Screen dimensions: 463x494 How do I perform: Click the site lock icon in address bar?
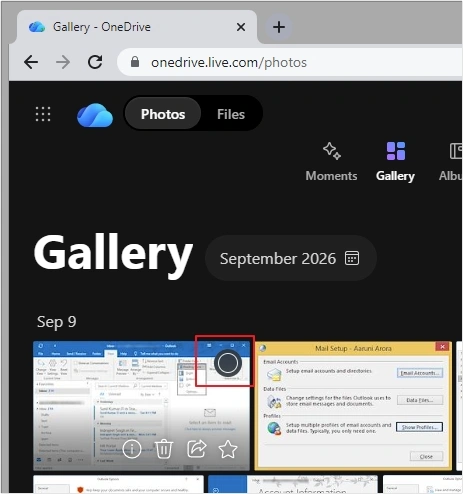pos(135,62)
